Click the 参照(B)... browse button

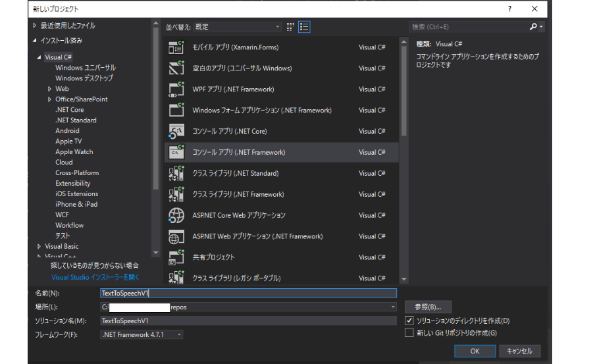[428, 307]
